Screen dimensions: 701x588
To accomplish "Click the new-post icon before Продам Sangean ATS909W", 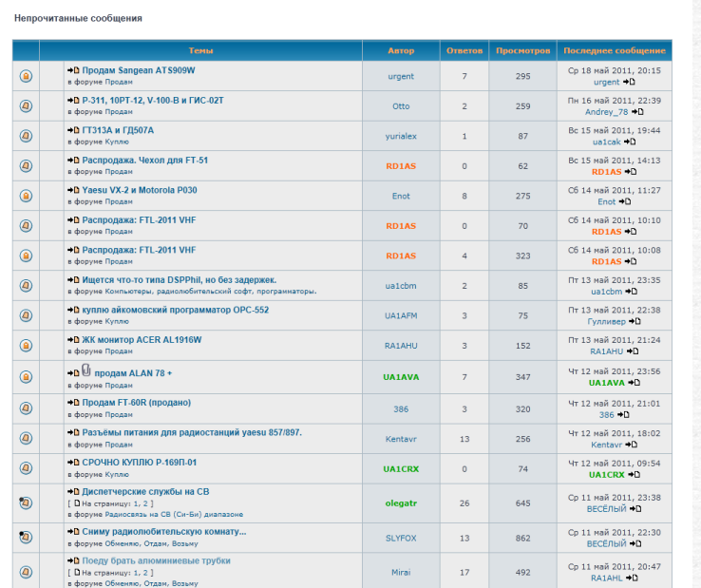I will (73, 70).
